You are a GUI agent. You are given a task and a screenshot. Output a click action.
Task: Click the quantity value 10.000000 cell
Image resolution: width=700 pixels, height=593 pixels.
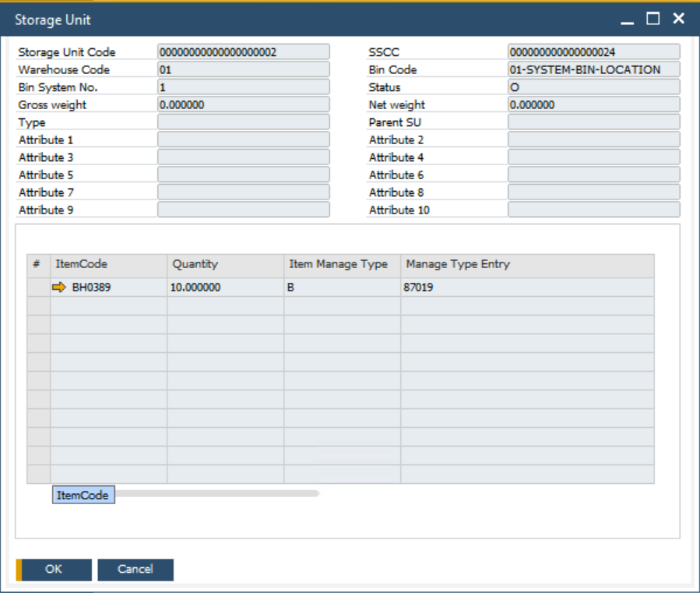coord(195,287)
